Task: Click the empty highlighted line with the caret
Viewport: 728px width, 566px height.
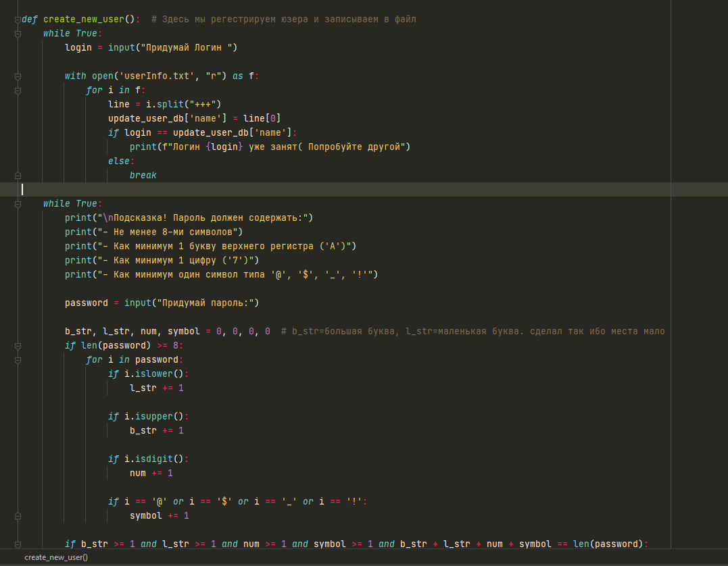Action: coord(364,189)
